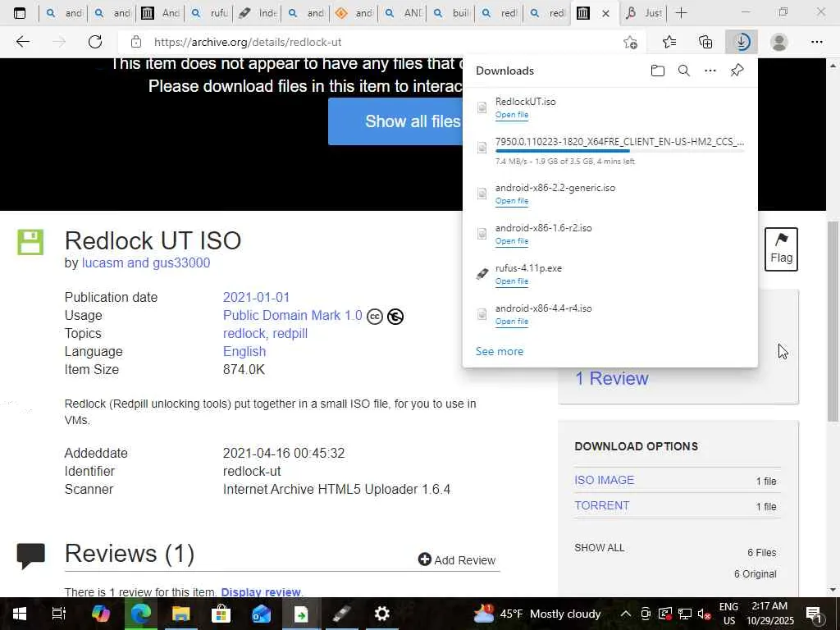Open a new browser tab
The height and width of the screenshot is (630, 840).
tap(681, 13)
